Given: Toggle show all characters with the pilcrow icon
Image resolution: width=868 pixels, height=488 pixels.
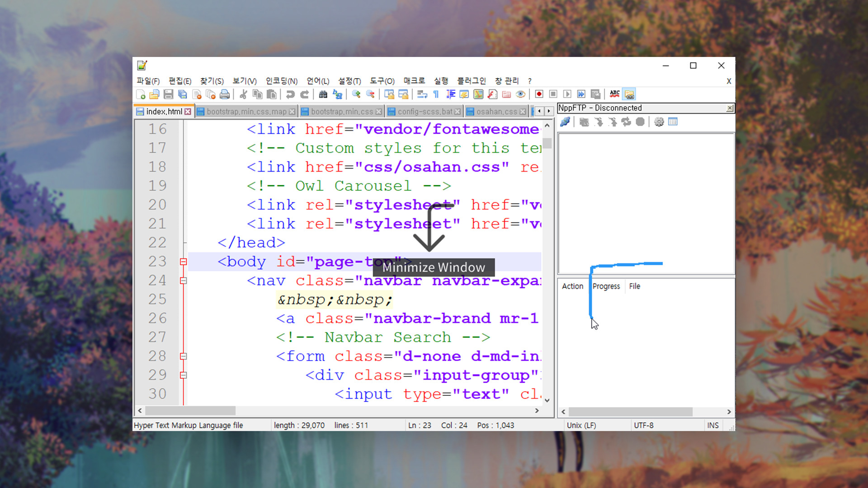Looking at the screenshot, I should (x=435, y=94).
